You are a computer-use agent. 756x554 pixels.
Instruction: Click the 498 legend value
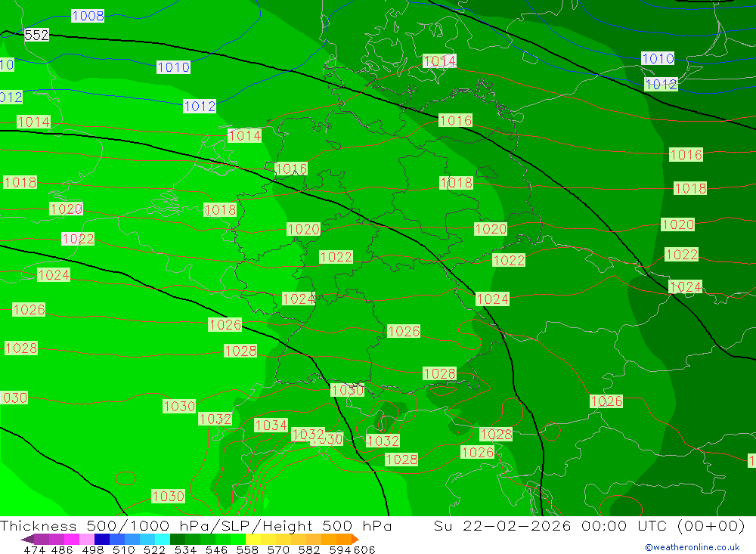[92, 549]
